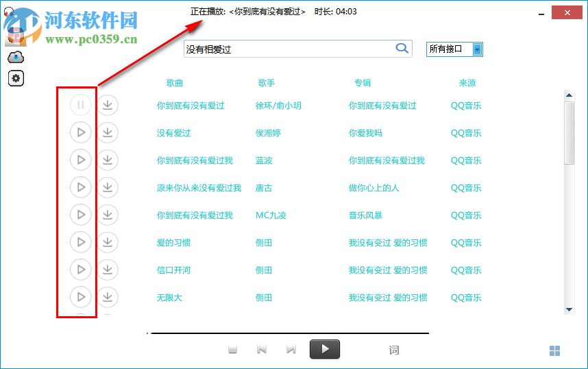
Task: Open the grid view icon at bottom right
Action: (554, 350)
